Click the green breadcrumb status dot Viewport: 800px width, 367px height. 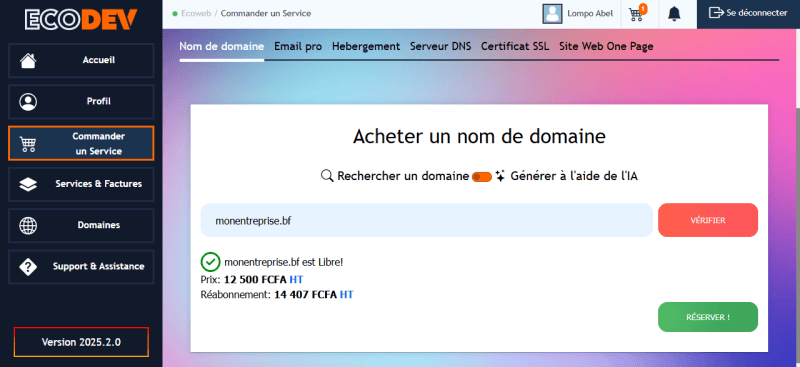[175, 14]
